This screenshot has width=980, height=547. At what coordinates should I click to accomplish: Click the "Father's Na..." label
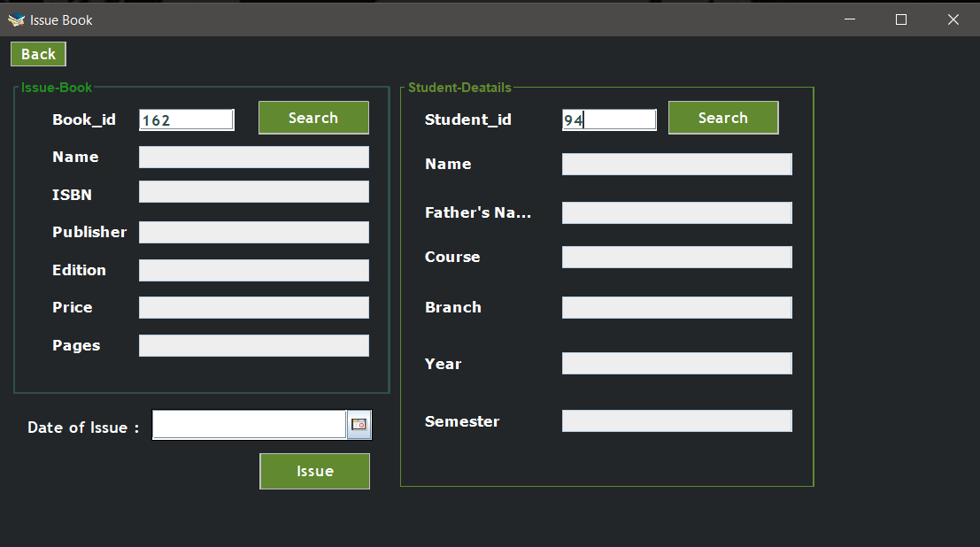[478, 212]
